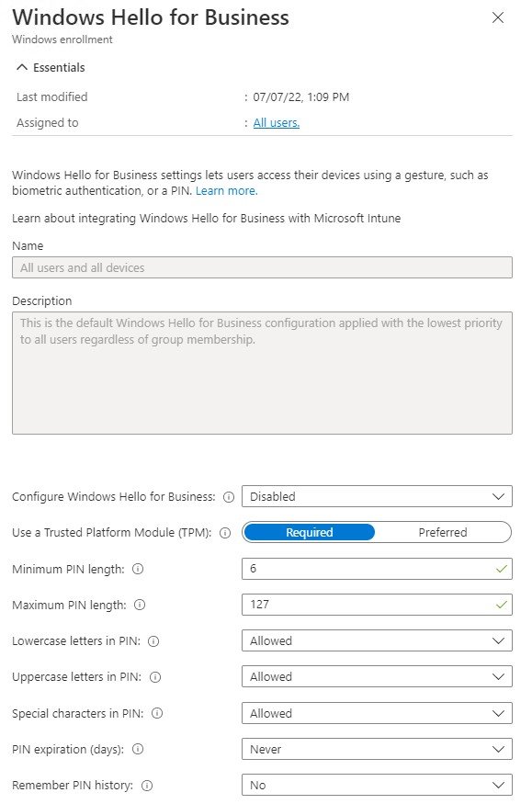Screen dimensions: 532x804
Task: Click the Minimum PIN length field
Action: [377, 569]
